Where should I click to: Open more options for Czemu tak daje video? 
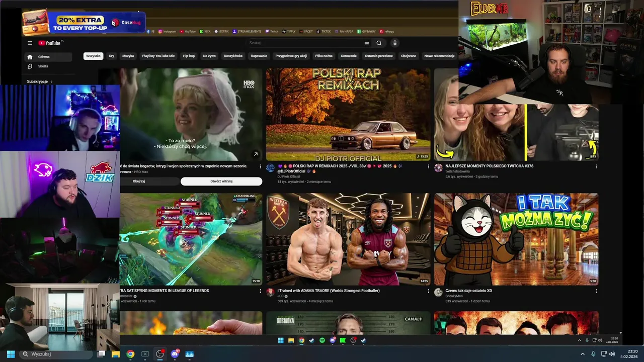pos(597,291)
